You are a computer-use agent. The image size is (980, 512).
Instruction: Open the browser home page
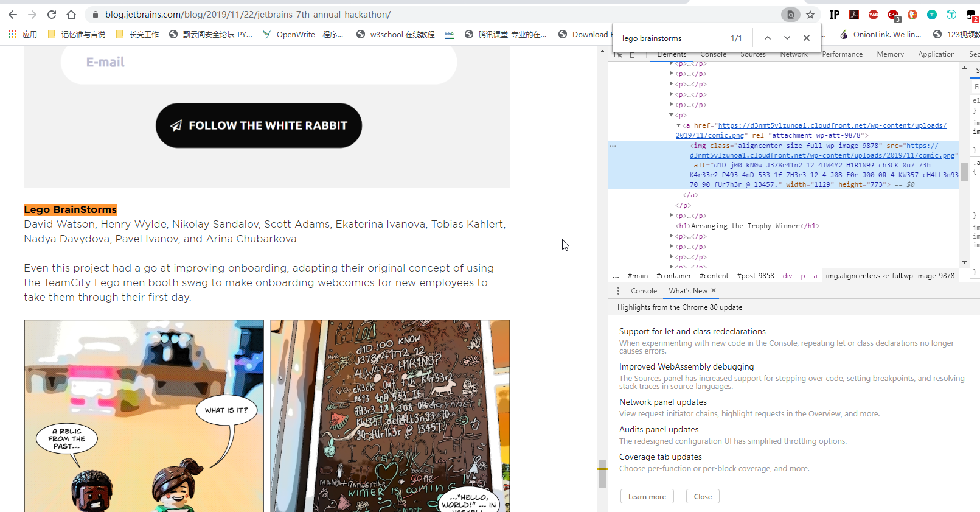tap(71, 15)
